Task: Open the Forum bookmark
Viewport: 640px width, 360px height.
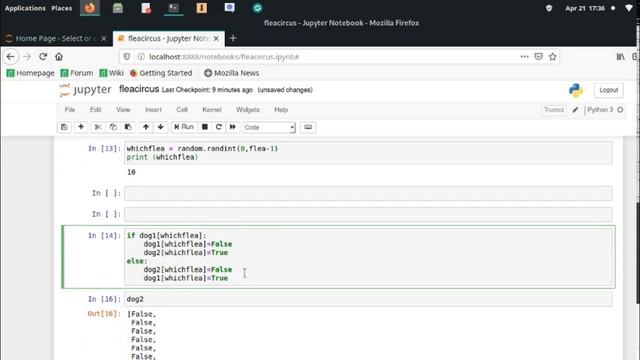Action: pos(77,73)
